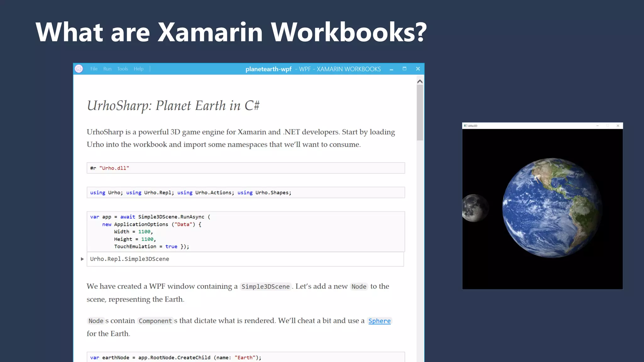Open the File menu
644x362 pixels.
click(94, 69)
